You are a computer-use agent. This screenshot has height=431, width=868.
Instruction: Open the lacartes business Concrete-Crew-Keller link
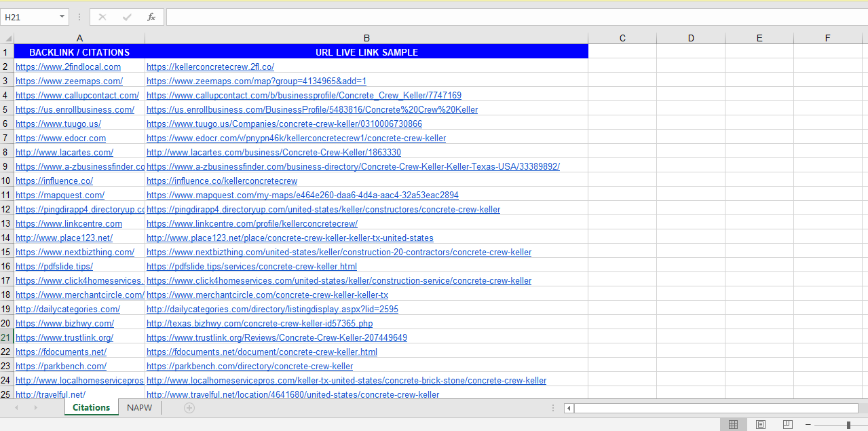[x=273, y=152]
